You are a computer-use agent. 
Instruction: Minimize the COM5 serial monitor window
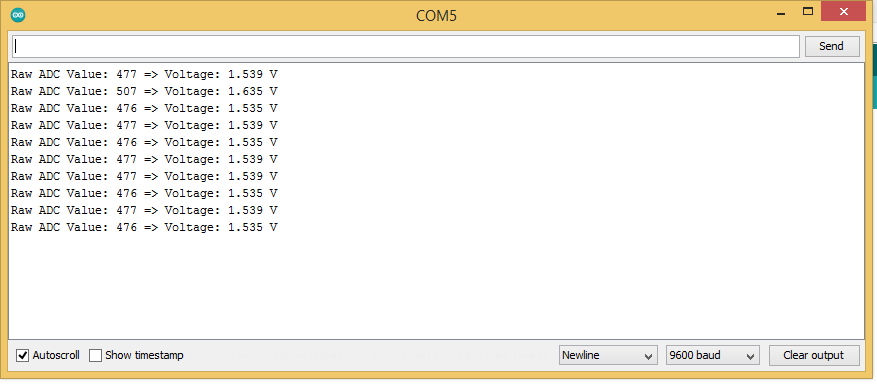(785, 12)
